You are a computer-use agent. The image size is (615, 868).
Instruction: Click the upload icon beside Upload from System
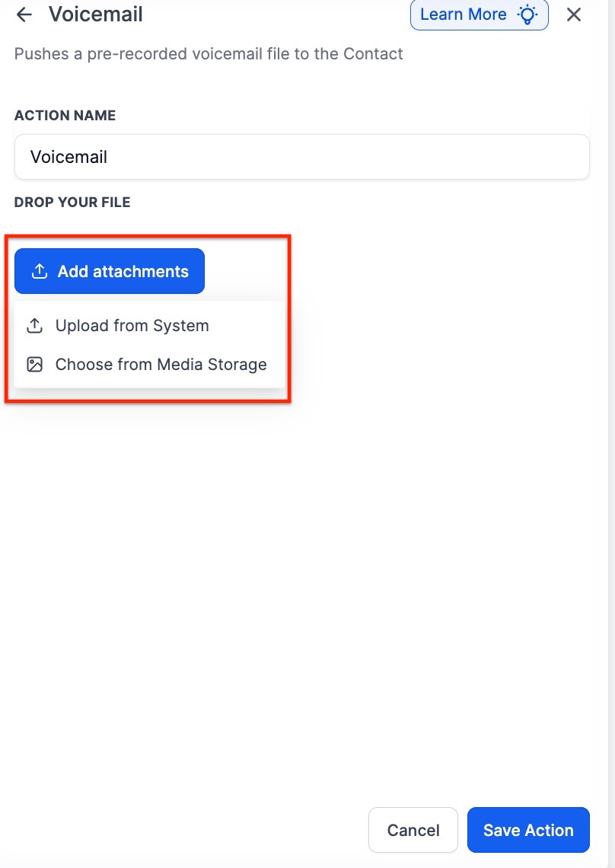tap(34, 326)
